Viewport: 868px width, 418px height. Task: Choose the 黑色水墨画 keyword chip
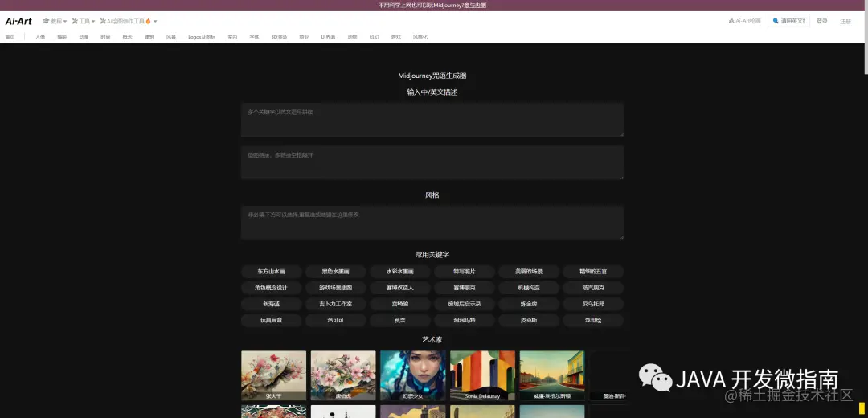click(335, 271)
